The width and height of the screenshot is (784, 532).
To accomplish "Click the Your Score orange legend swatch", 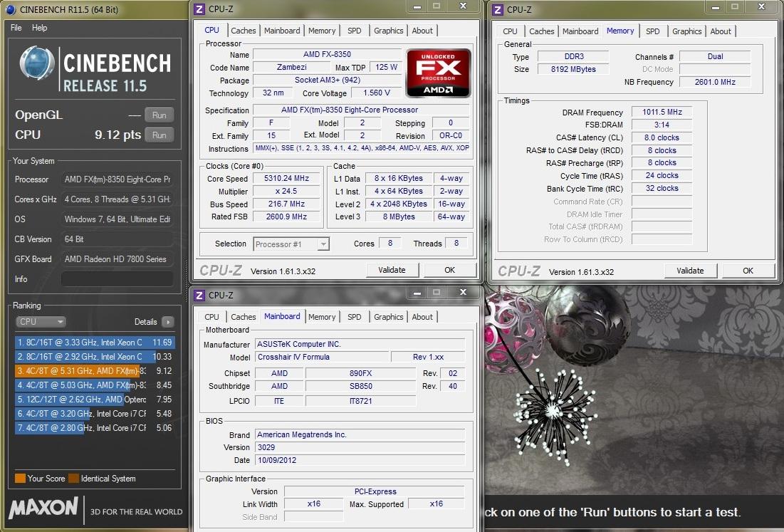I will click(20, 479).
